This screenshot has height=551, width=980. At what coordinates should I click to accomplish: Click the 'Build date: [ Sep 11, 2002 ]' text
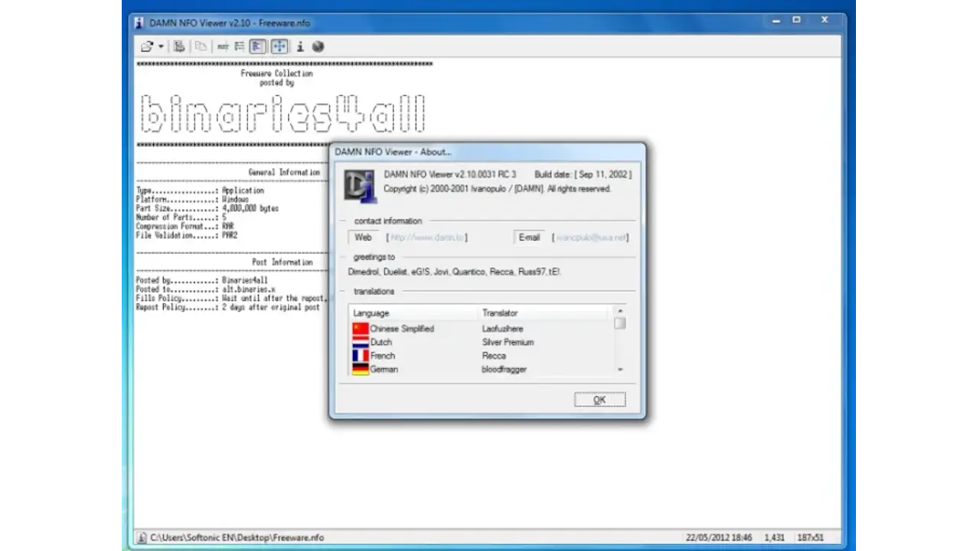tap(583, 174)
